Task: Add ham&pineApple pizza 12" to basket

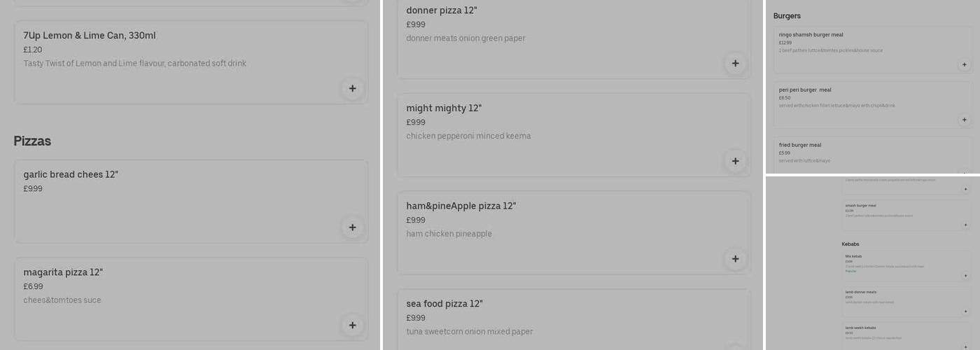Action: [x=735, y=259]
